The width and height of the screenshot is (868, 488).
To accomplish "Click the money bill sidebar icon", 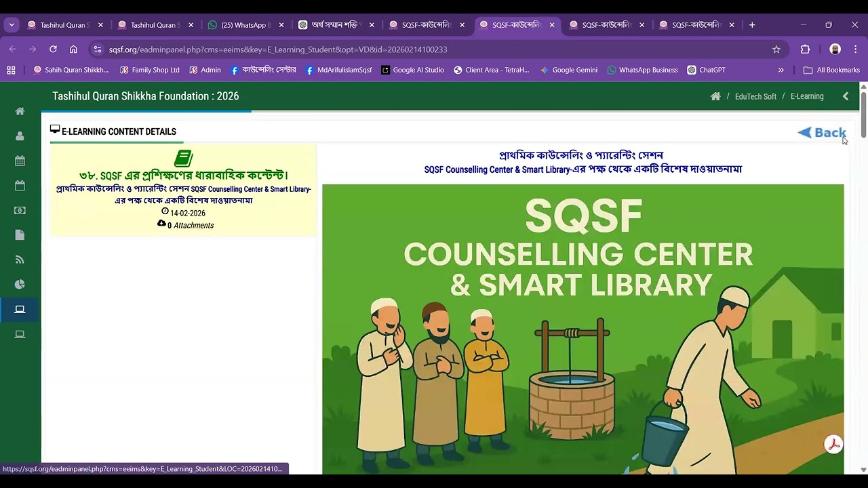I will (x=20, y=210).
